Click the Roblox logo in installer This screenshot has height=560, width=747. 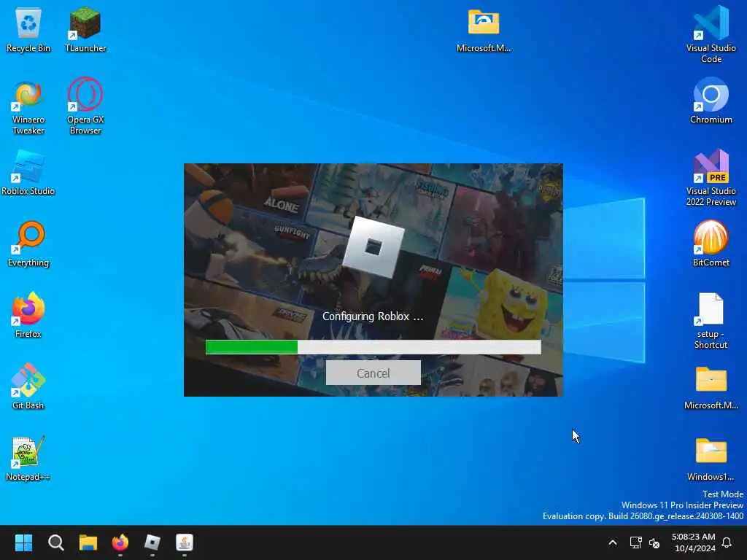[x=373, y=247]
